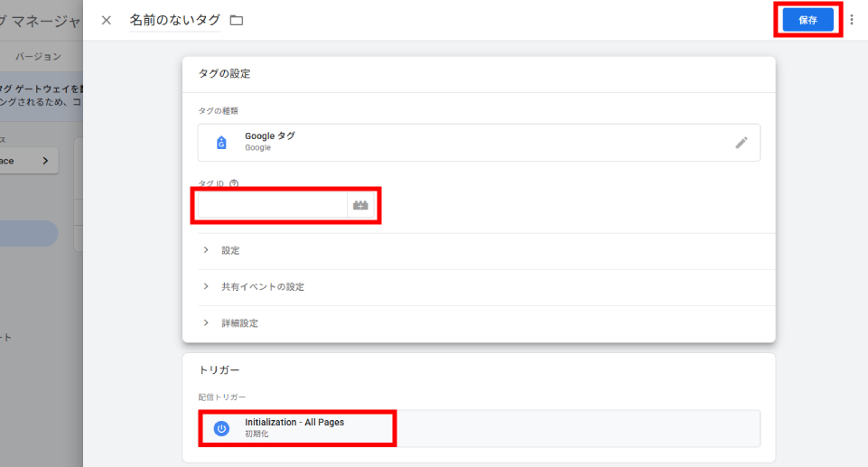The width and height of the screenshot is (868, 467).
Task: Open the three-dot more options menu
Action: click(851, 20)
